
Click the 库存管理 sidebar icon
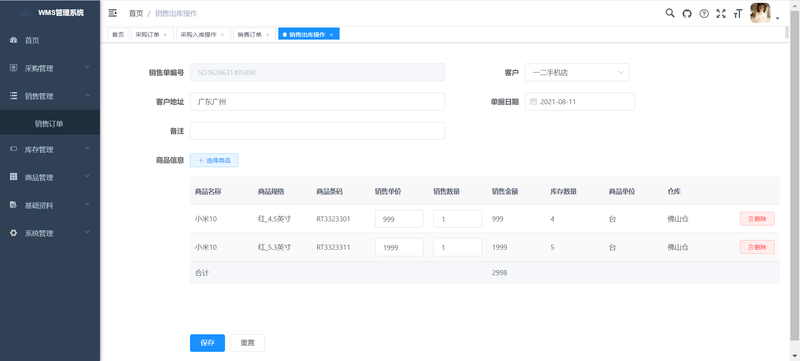pos(14,149)
